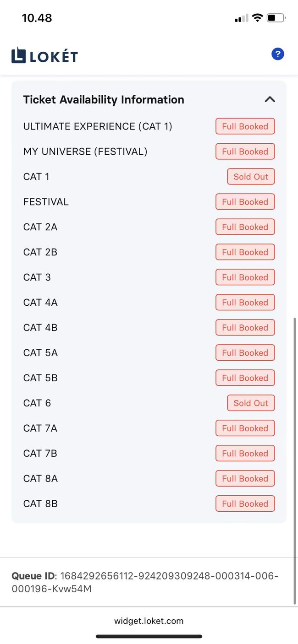Image resolution: width=298 pixels, height=644 pixels.
Task: Tap the CAT 2A ticket label
Action: [40, 227]
